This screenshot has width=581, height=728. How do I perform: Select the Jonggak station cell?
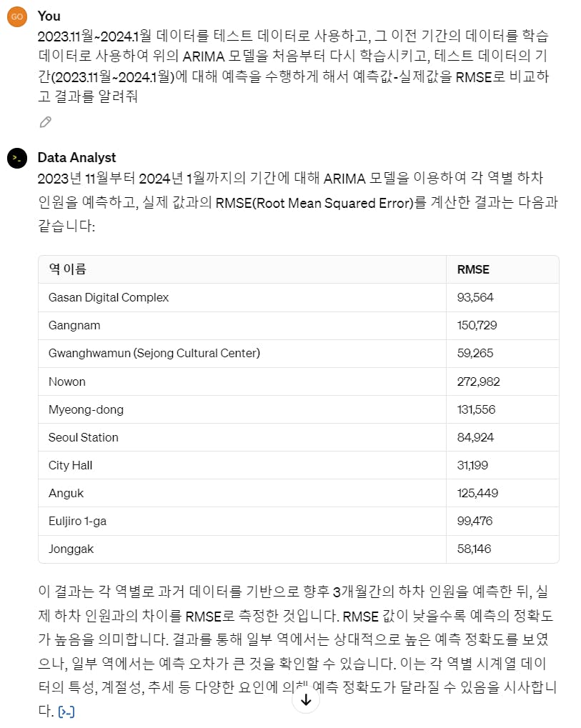[x=71, y=549]
